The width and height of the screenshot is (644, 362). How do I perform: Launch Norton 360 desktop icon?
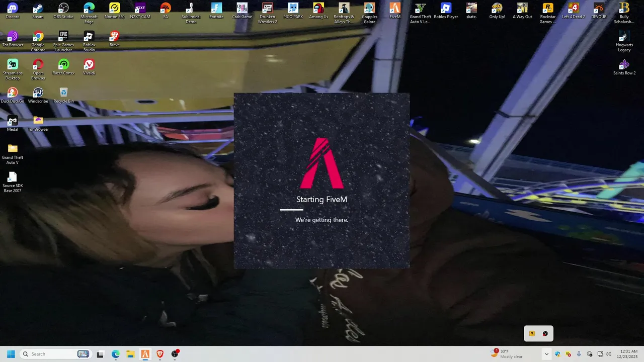coord(115,11)
